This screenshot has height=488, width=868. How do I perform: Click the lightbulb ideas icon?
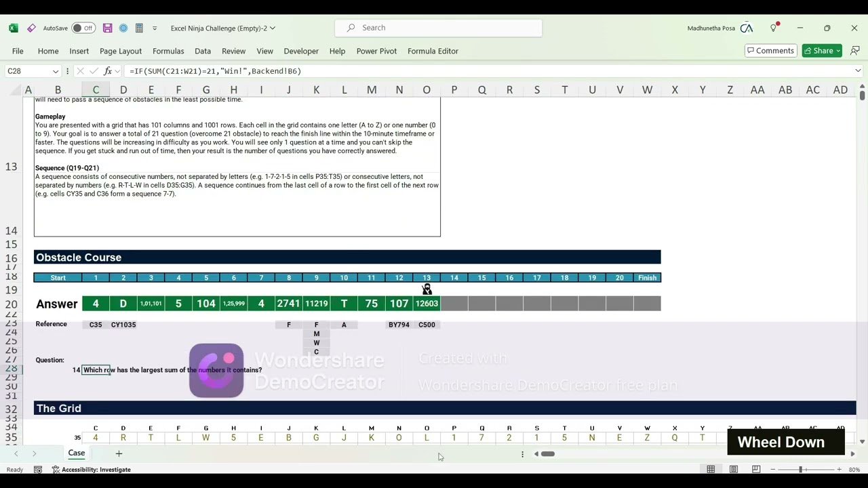tap(774, 28)
